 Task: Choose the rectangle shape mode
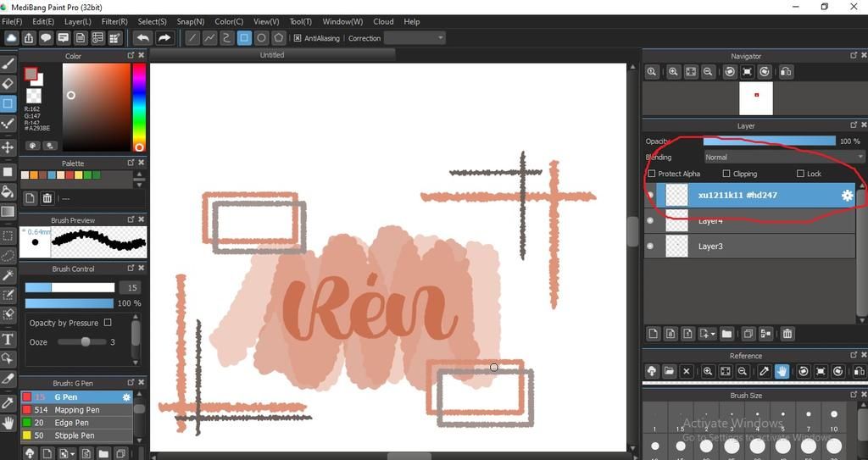click(244, 37)
